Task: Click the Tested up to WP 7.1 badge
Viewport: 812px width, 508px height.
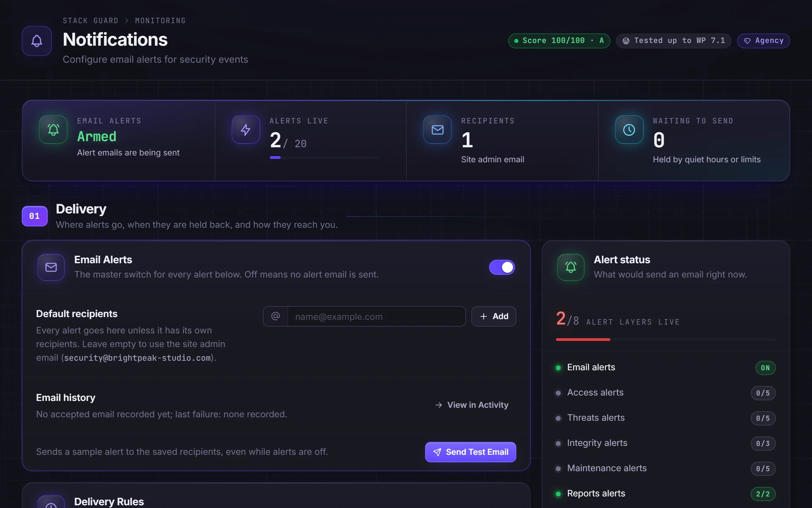Action: pos(673,41)
